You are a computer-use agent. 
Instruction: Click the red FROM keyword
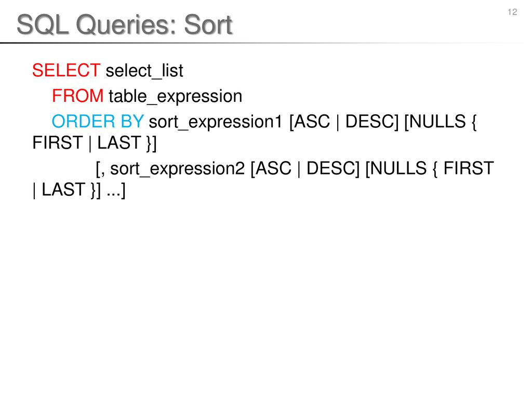[78, 96]
